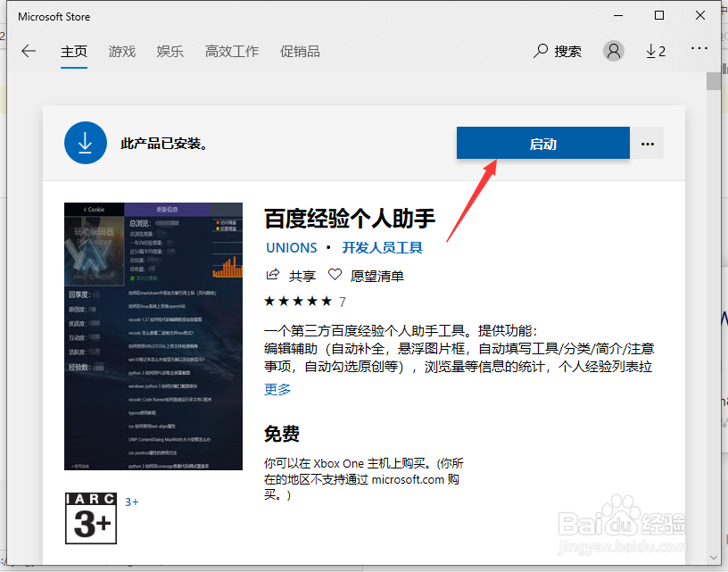Expand description with 更多 link
Viewport: 728px width, 572px height.
(277, 389)
